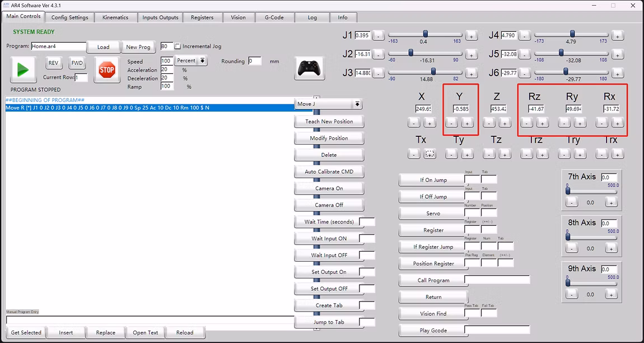Click the Speed value field

(x=167, y=61)
